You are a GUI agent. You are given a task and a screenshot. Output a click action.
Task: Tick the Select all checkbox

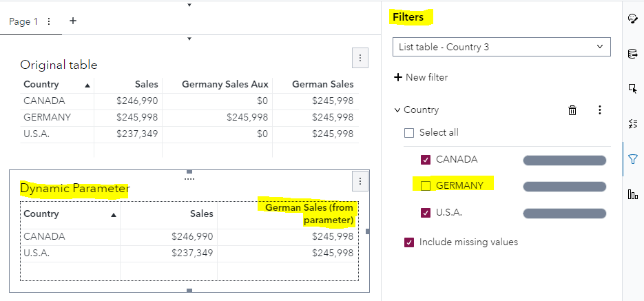(x=409, y=133)
